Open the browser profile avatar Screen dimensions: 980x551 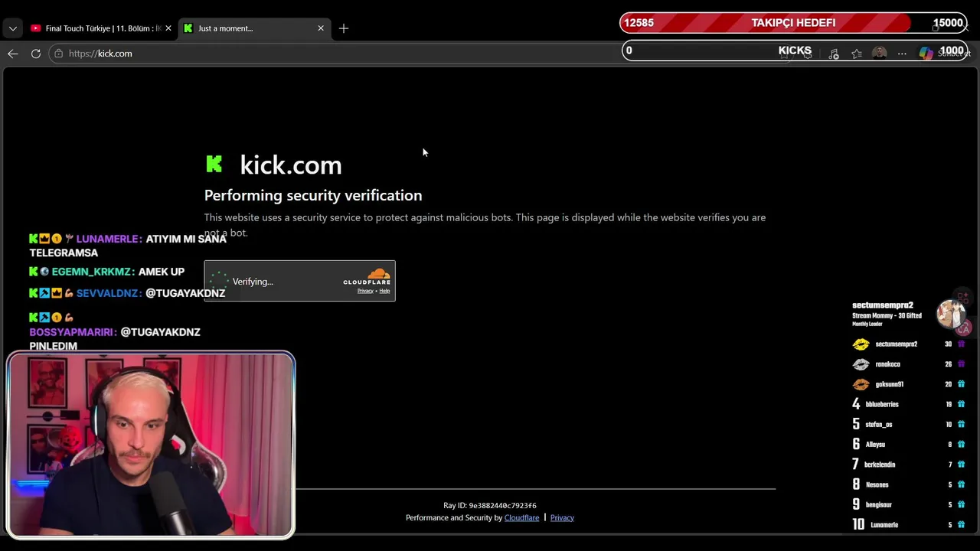880,53
